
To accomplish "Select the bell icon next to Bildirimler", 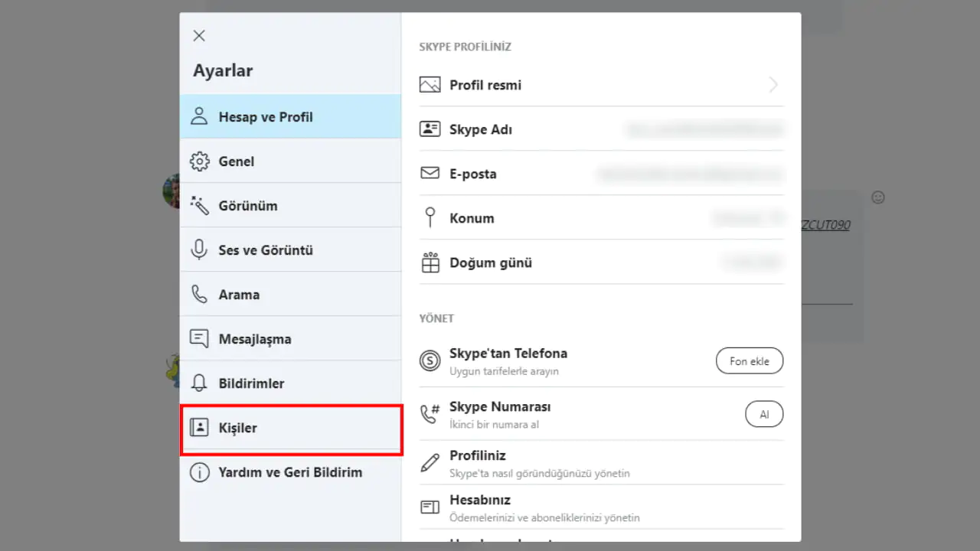I will (199, 383).
